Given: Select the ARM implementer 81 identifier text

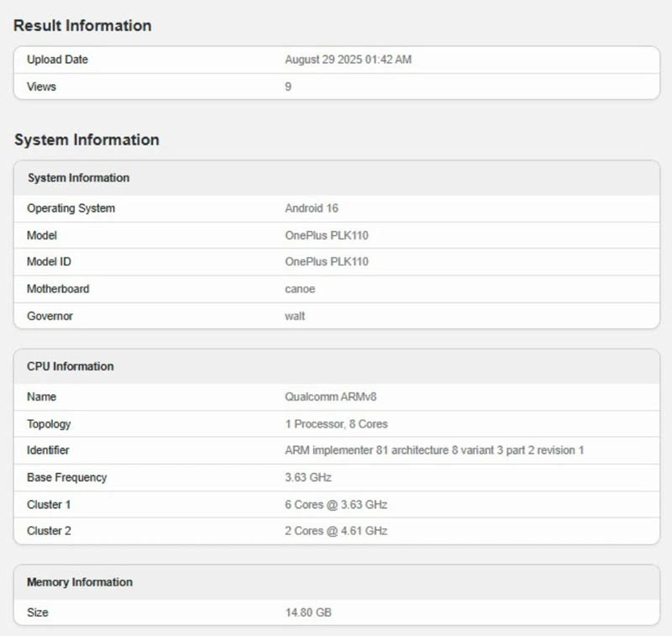Looking at the screenshot, I should pyautogui.click(x=434, y=450).
